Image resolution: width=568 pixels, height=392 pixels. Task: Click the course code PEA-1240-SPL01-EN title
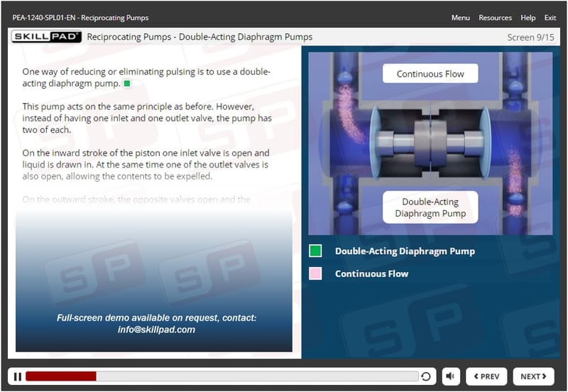[x=80, y=18]
